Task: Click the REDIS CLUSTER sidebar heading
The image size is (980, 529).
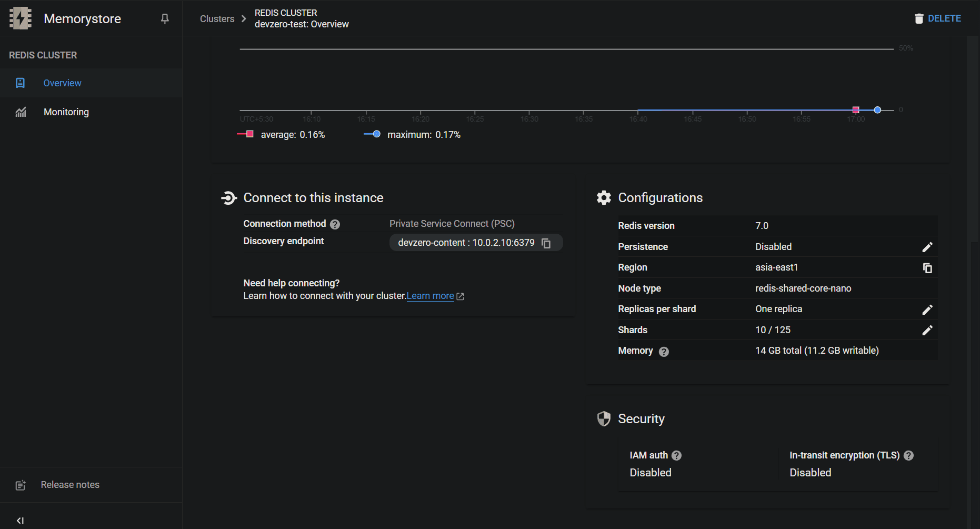Action: (43, 55)
